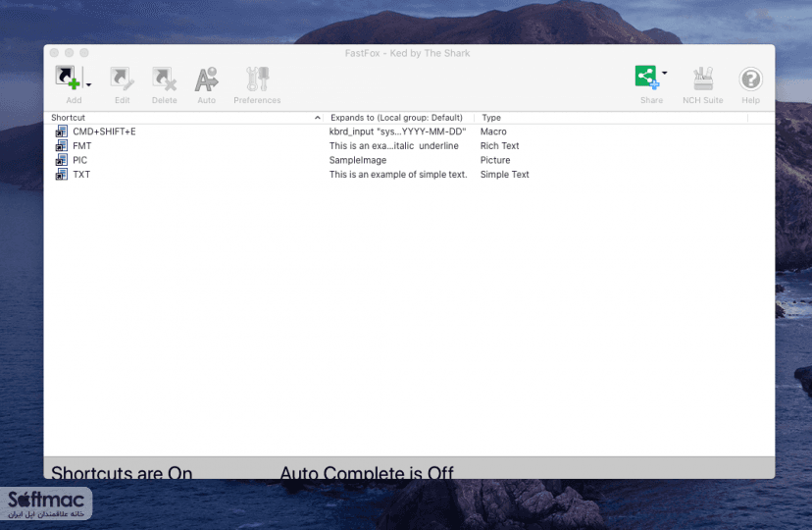Open the NCH Suite toolbox
Viewport: 812px width, 530px height.
[x=703, y=79]
